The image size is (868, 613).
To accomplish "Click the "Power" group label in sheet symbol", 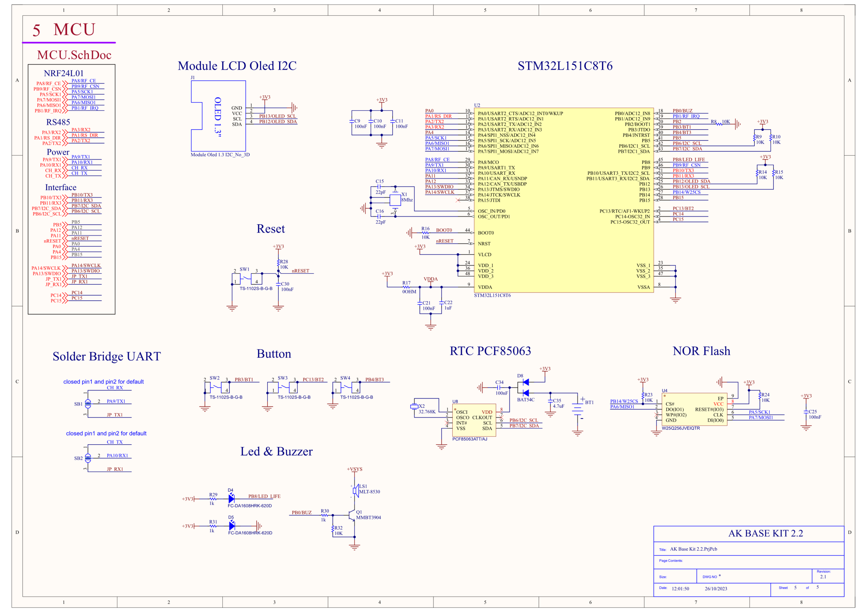I will 58,152.
